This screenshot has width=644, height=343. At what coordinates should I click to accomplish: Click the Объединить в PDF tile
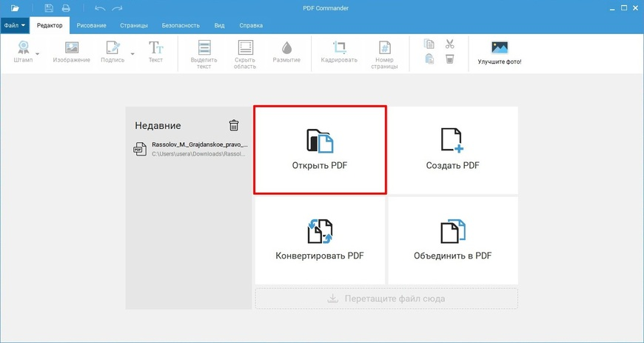[x=452, y=240]
